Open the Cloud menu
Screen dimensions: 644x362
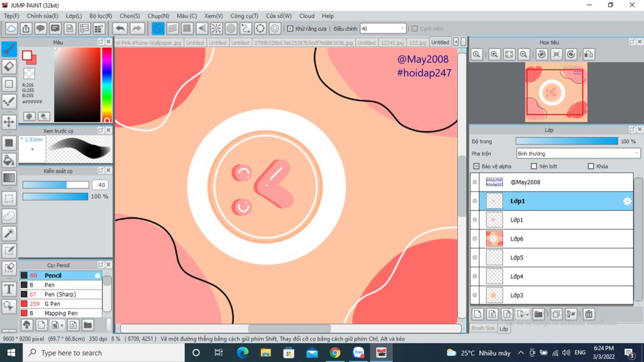(307, 16)
